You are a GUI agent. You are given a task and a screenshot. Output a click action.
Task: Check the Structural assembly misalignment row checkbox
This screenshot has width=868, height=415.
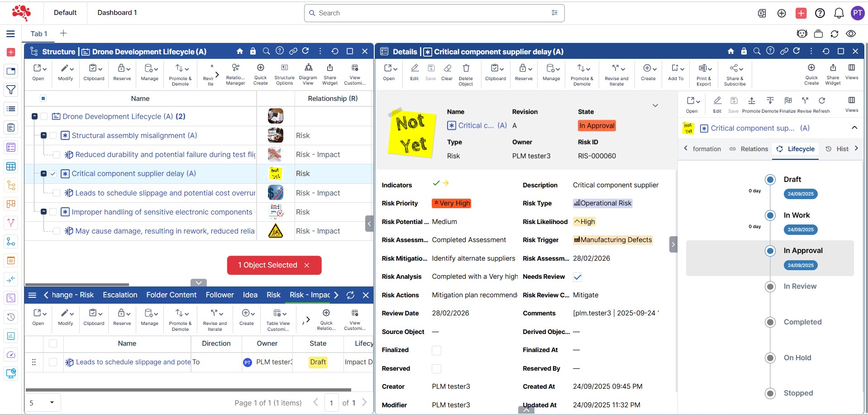pos(53,136)
